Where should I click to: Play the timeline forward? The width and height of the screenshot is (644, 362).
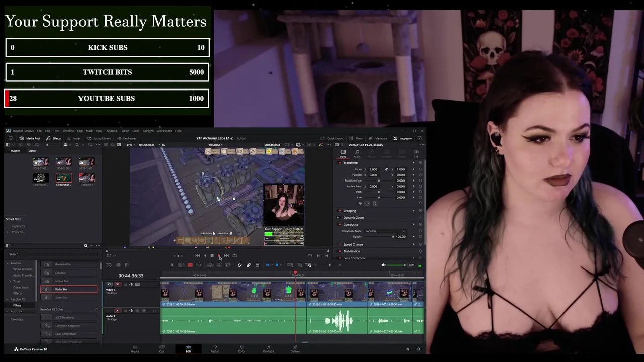(x=219, y=255)
